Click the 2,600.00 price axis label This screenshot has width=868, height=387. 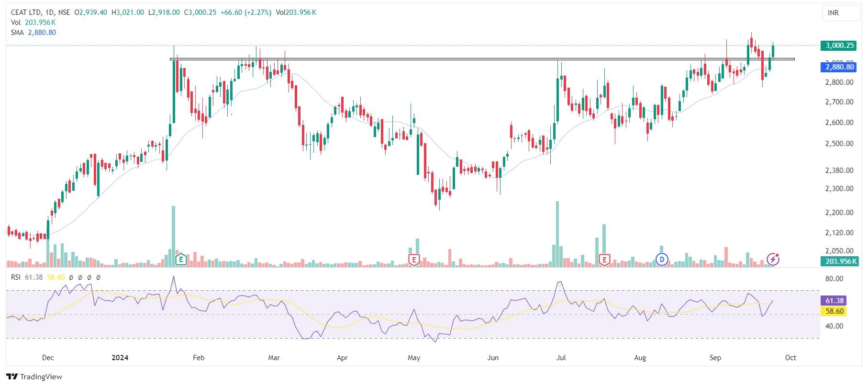tap(839, 123)
